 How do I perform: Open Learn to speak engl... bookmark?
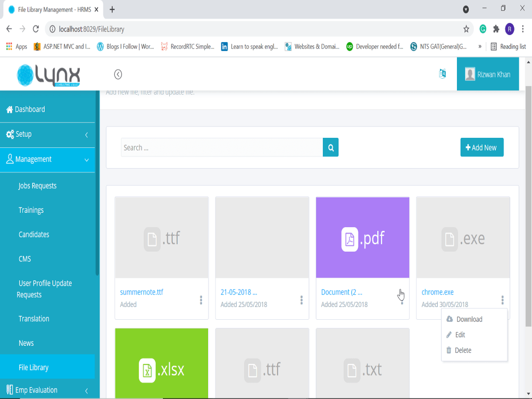[250, 46]
